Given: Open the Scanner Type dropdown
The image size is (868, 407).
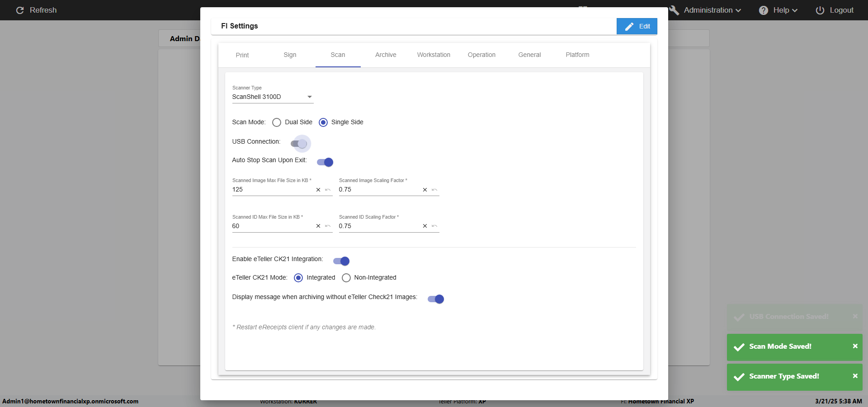Looking at the screenshot, I should [273, 97].
